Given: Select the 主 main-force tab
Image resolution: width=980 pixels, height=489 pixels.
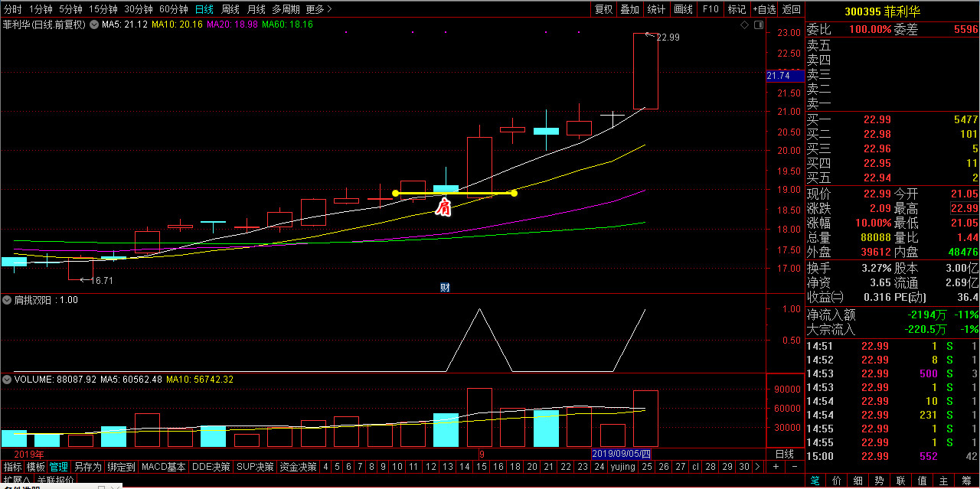Looking at the screenshot, I should coord(944,481).
